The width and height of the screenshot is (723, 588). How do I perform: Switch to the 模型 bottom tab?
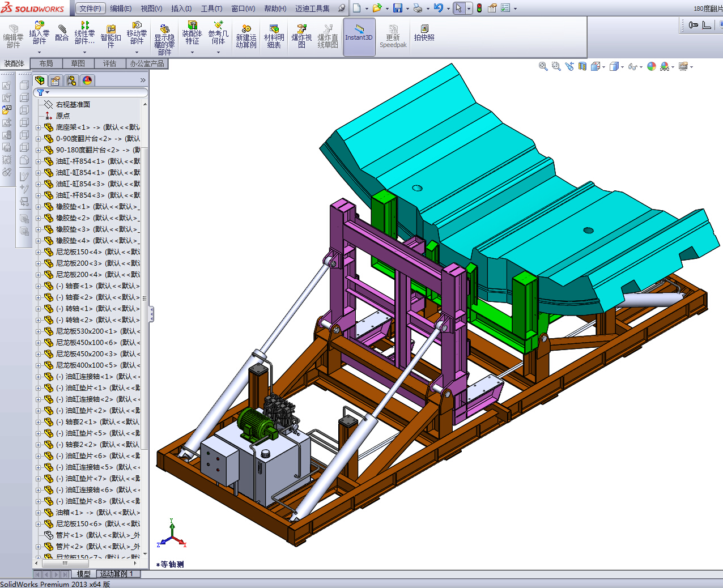83,574
